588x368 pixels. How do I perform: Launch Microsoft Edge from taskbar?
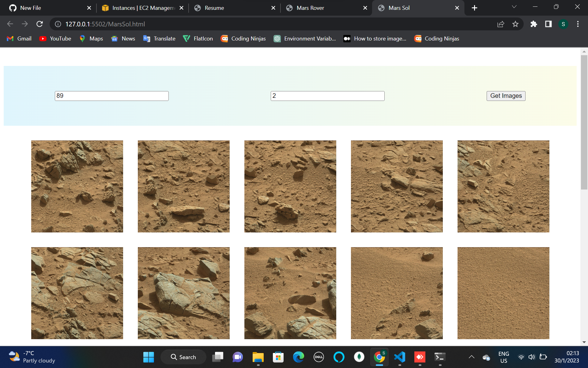298,357
